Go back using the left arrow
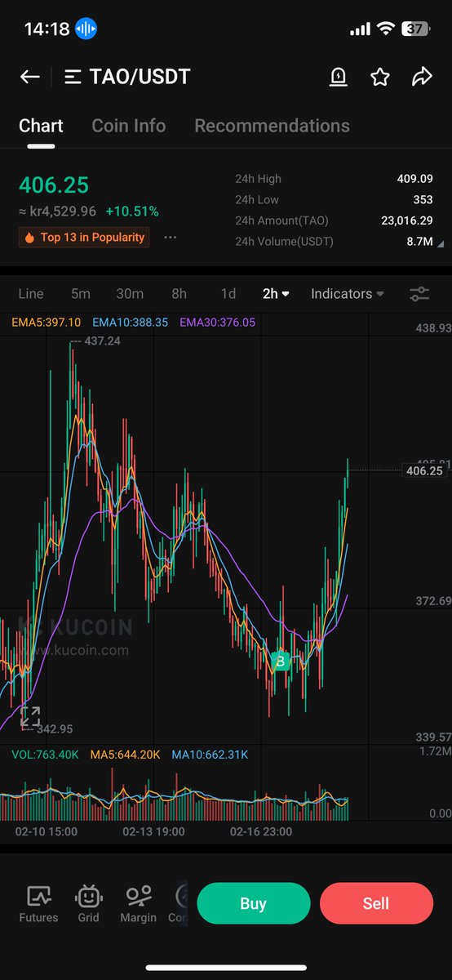The height and width of the screenshot is (980, 452). (x=30, y=77)
